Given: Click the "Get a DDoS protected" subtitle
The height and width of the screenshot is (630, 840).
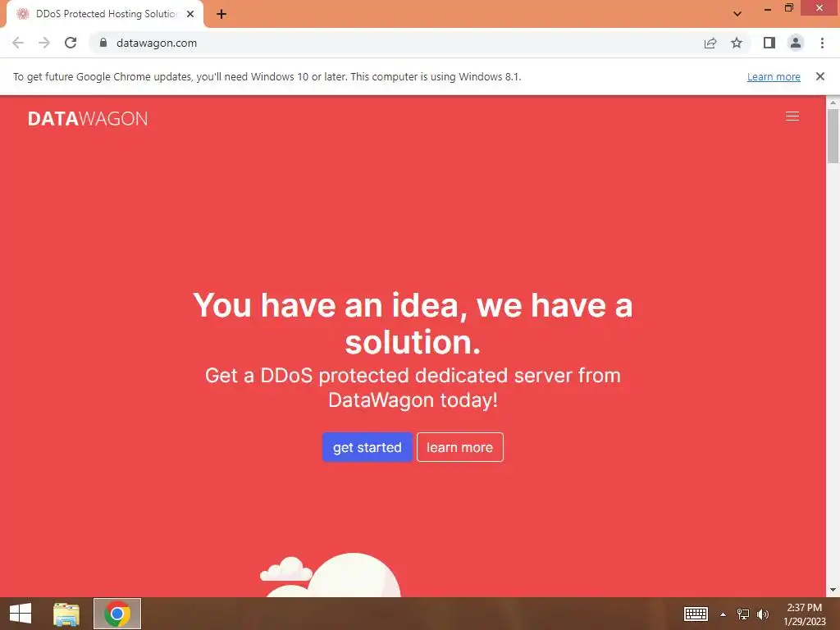Looking at the screenshot, I should [x=413, y=387].
